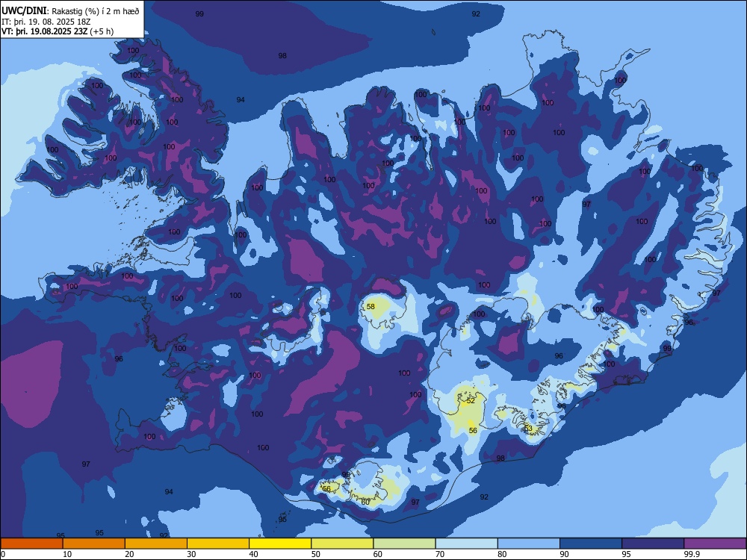Click the 40–50 bright yellow legend swatch
Screen dimensions: 747x560
pyautogui.click(x=280, y=544)
